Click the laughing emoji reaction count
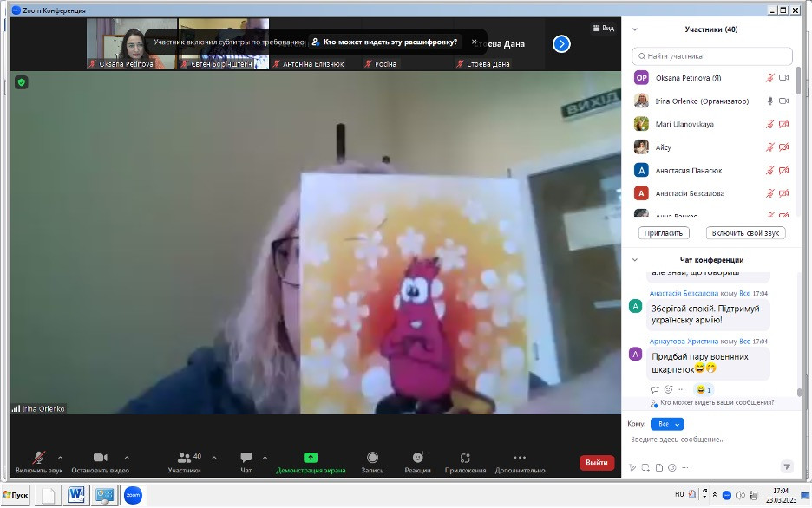Viewport: 812px width, 508px height. tap(704, 389)
